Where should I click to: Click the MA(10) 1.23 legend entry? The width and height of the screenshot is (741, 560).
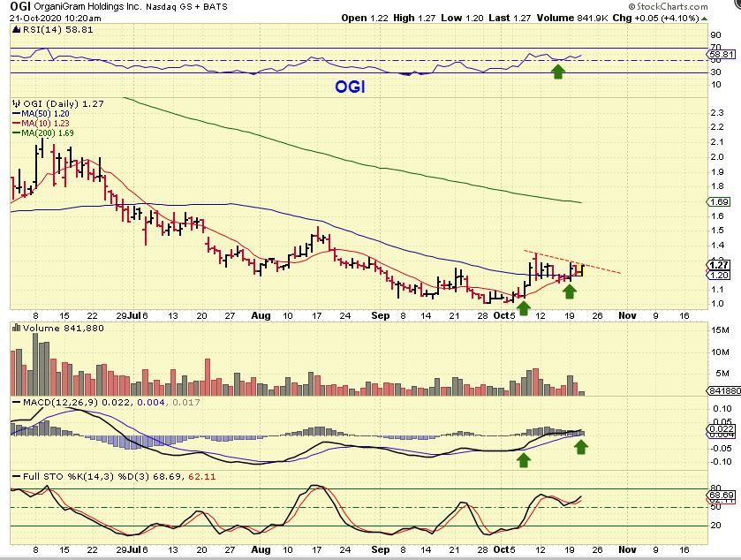(x=45, y=124)
